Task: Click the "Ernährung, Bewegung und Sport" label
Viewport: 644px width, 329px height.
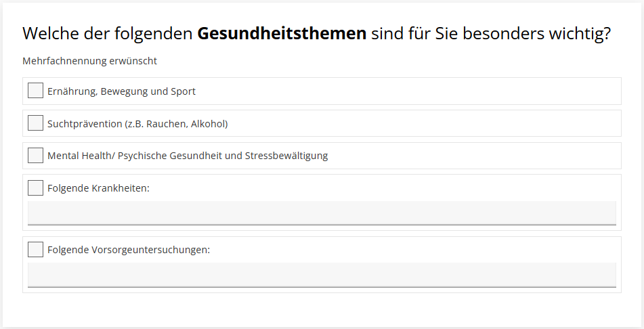Action: 121,91
